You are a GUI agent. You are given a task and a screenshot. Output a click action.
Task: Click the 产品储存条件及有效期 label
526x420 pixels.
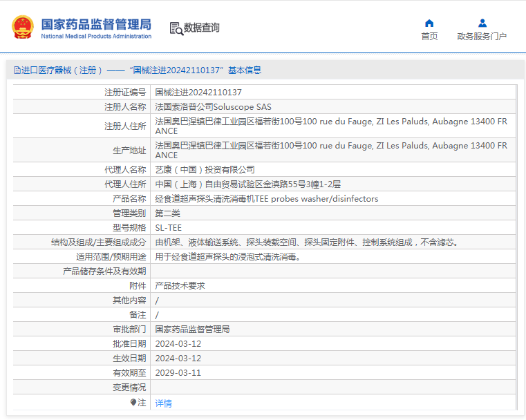pyautogui.click(x=104, y=271)
